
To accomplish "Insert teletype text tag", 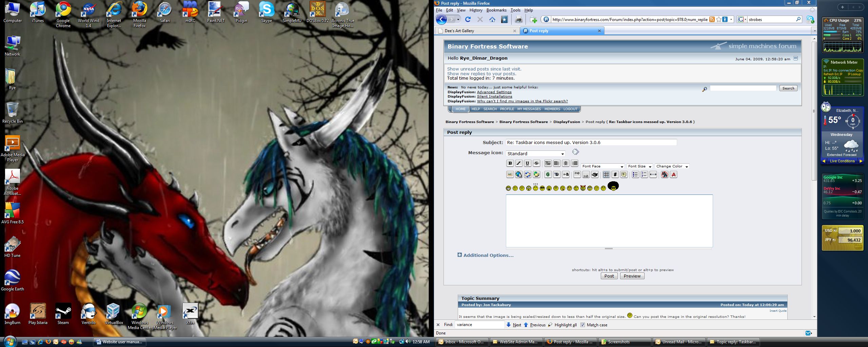I will [595, 175].
